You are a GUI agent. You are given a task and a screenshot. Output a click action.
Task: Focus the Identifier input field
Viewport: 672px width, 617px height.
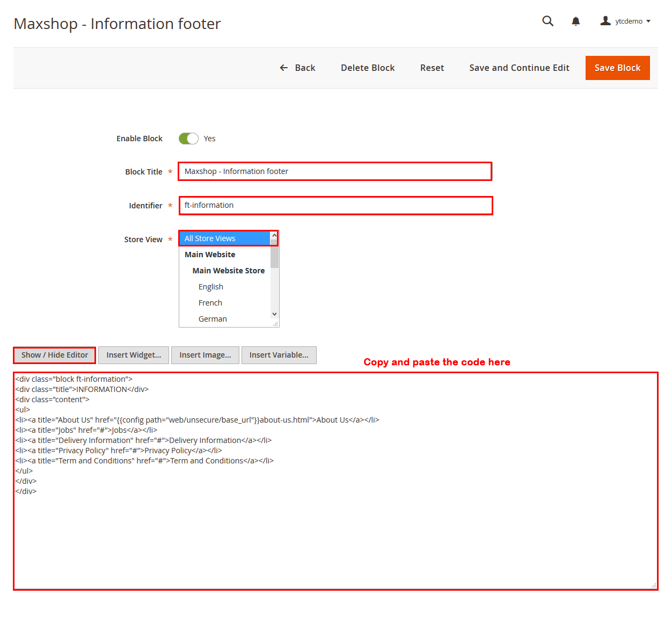[335, 205]
